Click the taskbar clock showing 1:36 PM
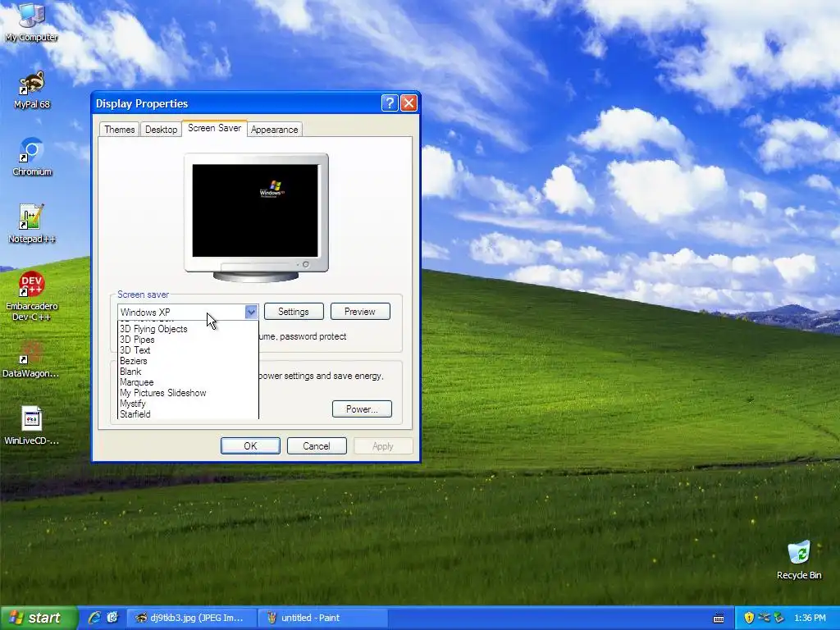Viewport: 840px width, 630px height. (x=810, y=618)
